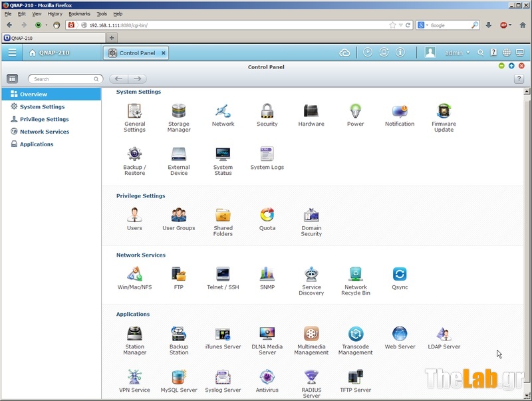The width and height of the screenshot is (532, 401).
Task: Open Antivirus settings
Action: coord(267,381)
